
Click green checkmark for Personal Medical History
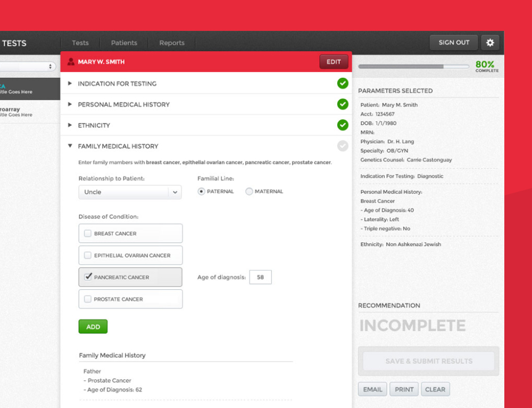(343, 104)
